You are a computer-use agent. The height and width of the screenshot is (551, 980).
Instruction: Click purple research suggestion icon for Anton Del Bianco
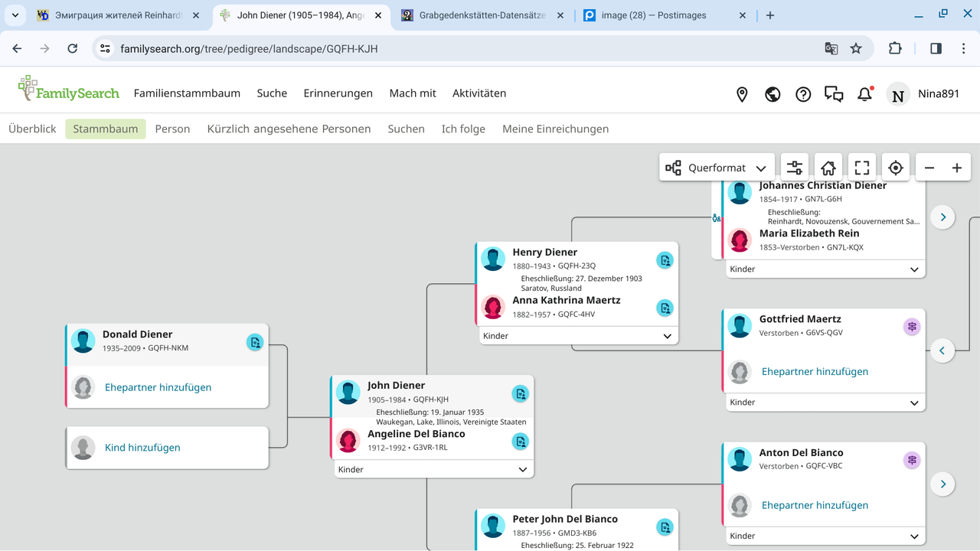pyautogui.click(x=912, y=460)
